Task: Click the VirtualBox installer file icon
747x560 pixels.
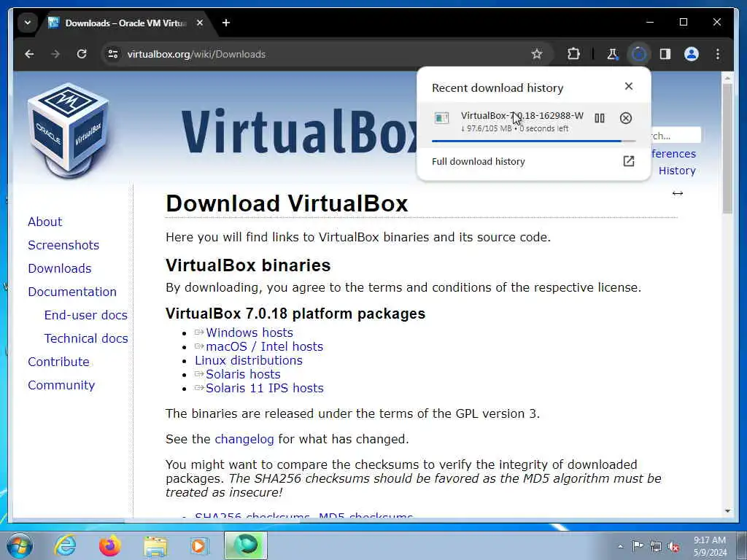Action: click(x=441, y=118)
